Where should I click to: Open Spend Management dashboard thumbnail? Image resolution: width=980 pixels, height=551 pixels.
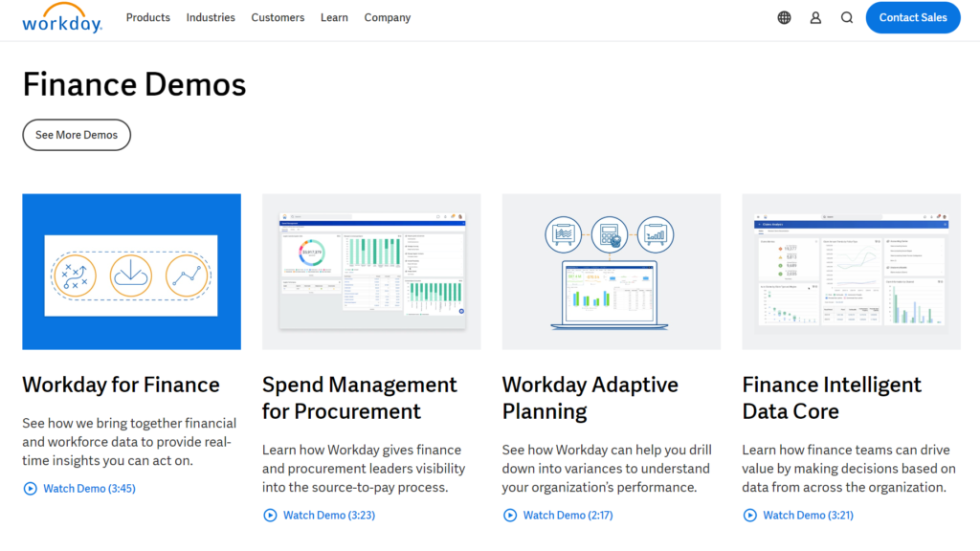371,272
